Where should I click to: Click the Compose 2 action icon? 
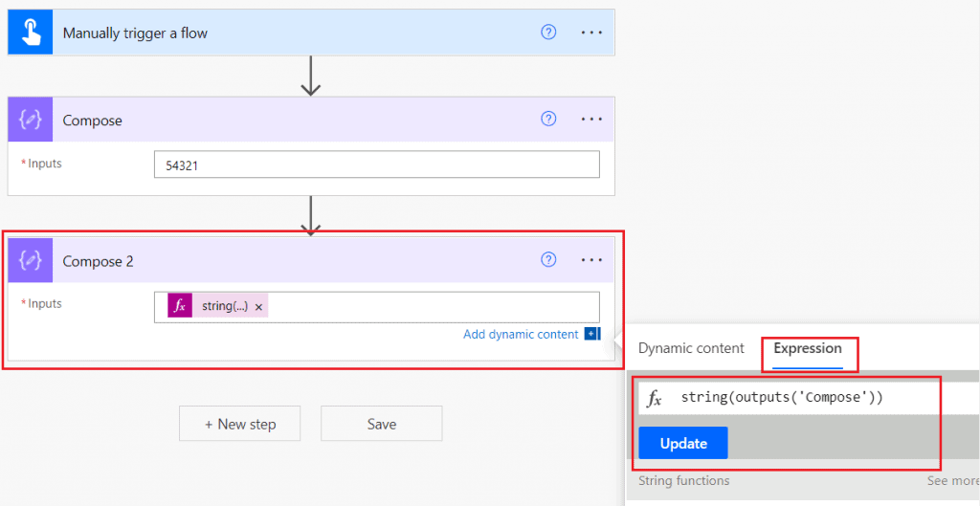pyautogui.click(x=30, y=260)
